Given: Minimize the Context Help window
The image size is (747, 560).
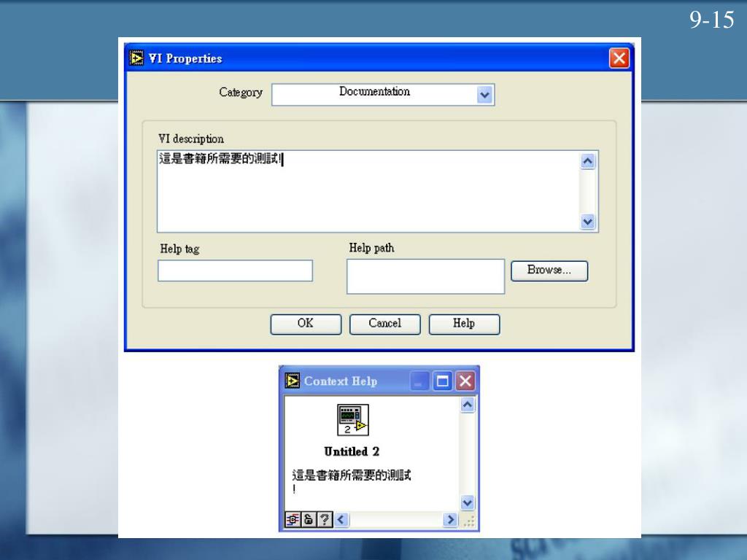Looking at the screenshot, I should pos(419,381).
